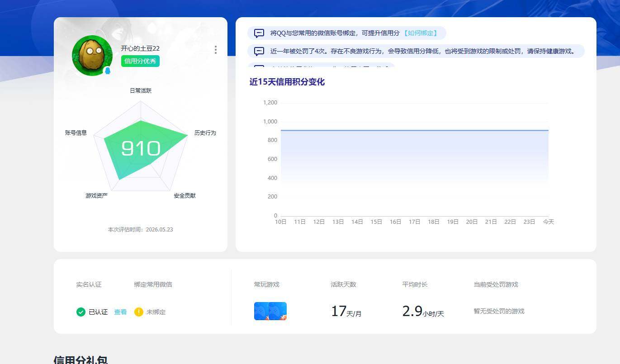Click the potato profile avatar
This screenshot has width=620, height=364.
coord(92,55)
